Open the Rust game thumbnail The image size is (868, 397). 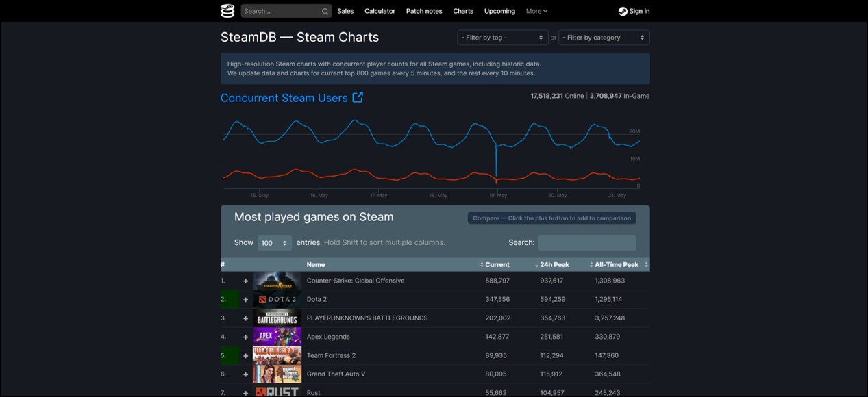[277, 392]
